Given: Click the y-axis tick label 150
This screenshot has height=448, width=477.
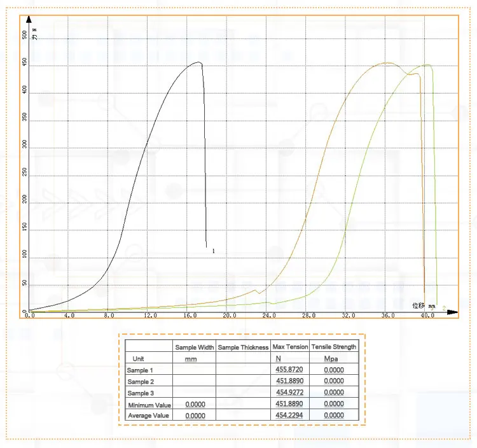Looking at the screenshot, I should point(25,227).
